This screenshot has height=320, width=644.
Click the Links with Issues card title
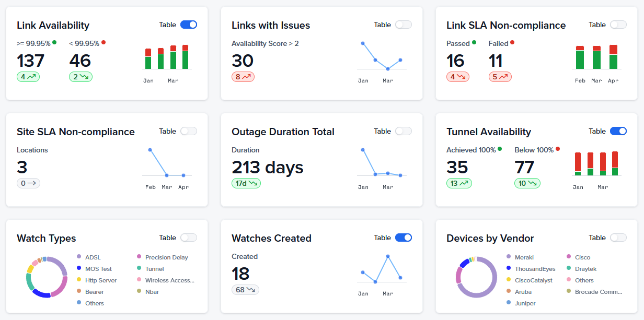tap(271, 25)
